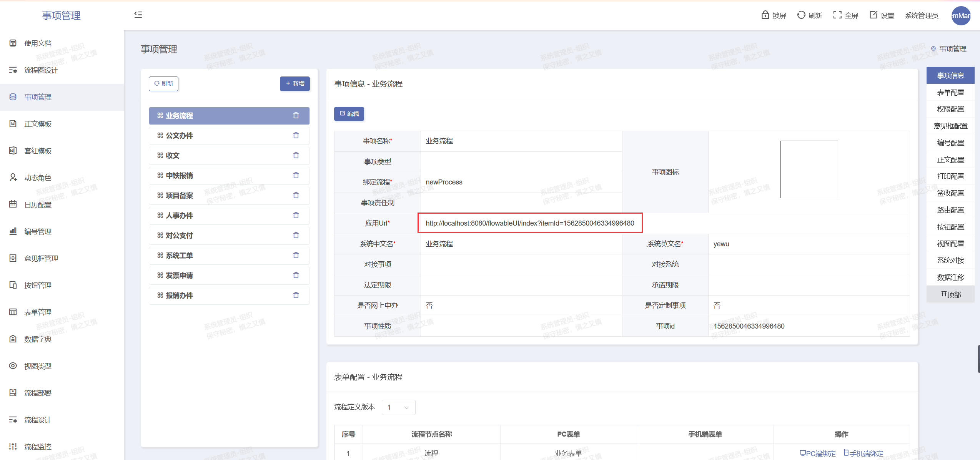Jump to 视图配置 anchor tab
980x460 pixels.
[950, 244]
